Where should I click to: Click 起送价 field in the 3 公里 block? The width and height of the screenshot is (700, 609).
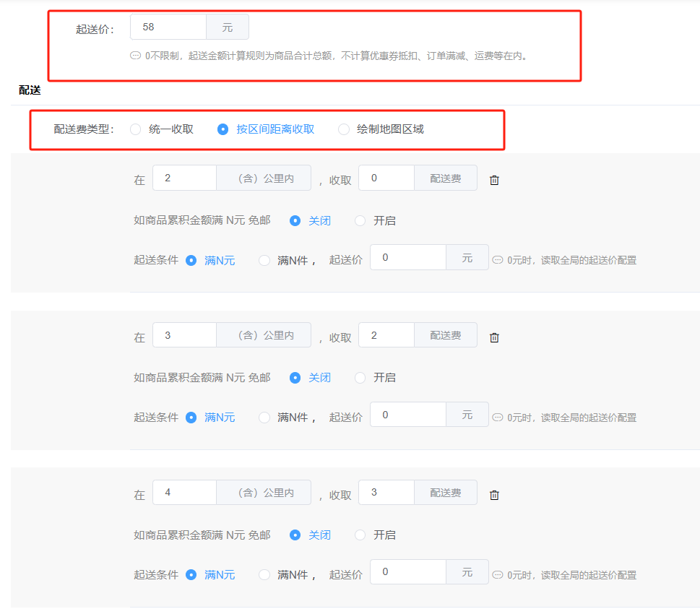pos(408,415)
